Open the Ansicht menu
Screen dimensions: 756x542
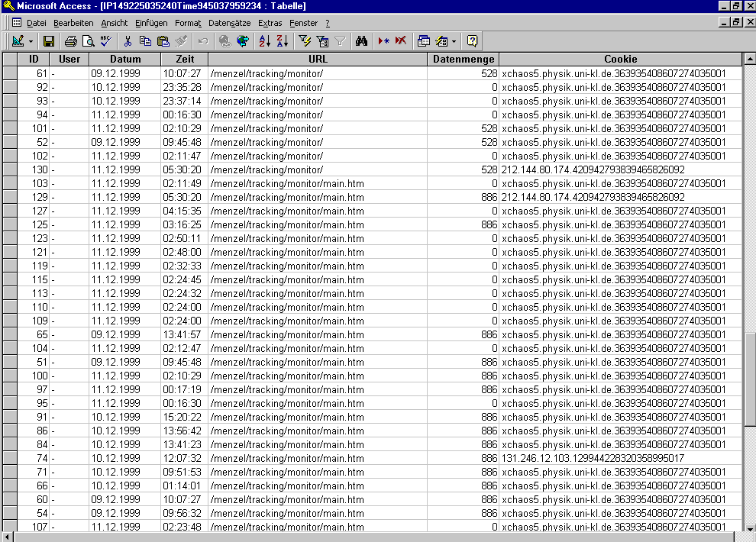coord(115,23)
